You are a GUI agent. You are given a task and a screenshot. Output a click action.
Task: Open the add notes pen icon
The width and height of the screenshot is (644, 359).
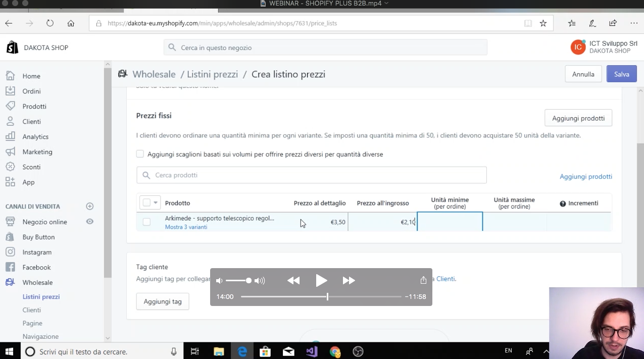(592, 23)
